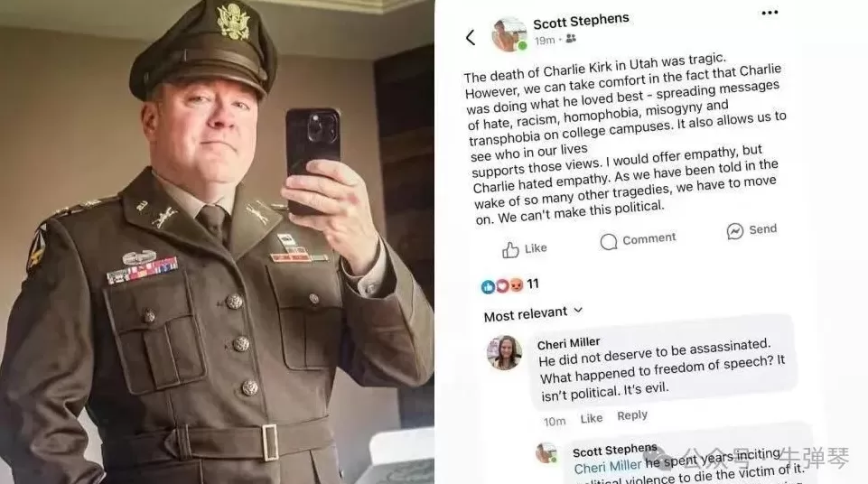Viewport: 868px width, 484px height.
Task: Like the post with the thumbs-up button
Action: pyautogui.click(x=524, y=249)
